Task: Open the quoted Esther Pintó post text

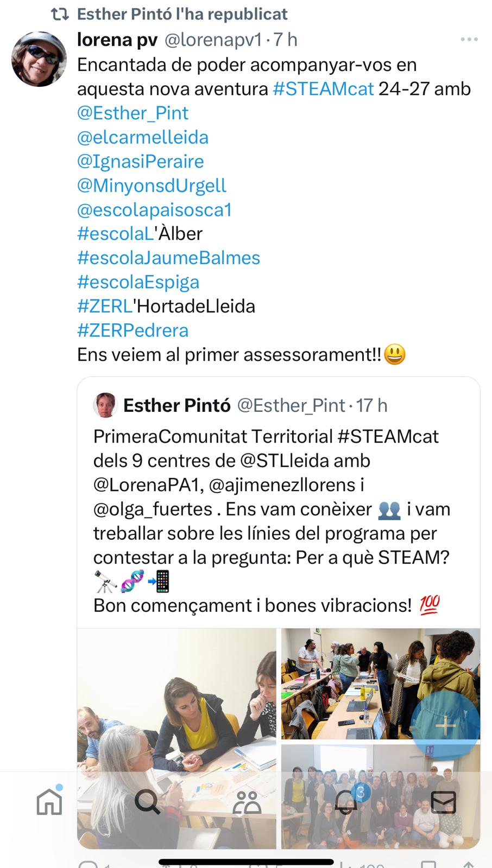Action: pyautogui.click(x=272, y=521)
